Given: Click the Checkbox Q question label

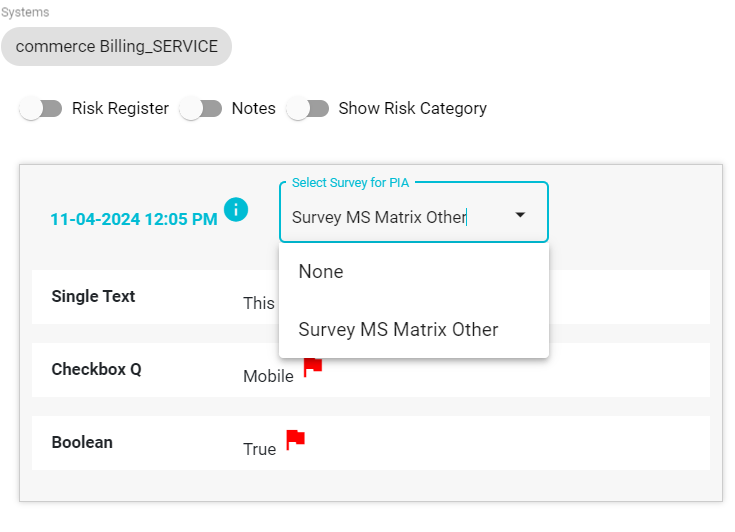Looking at the screenshot, I should point(97,369).
